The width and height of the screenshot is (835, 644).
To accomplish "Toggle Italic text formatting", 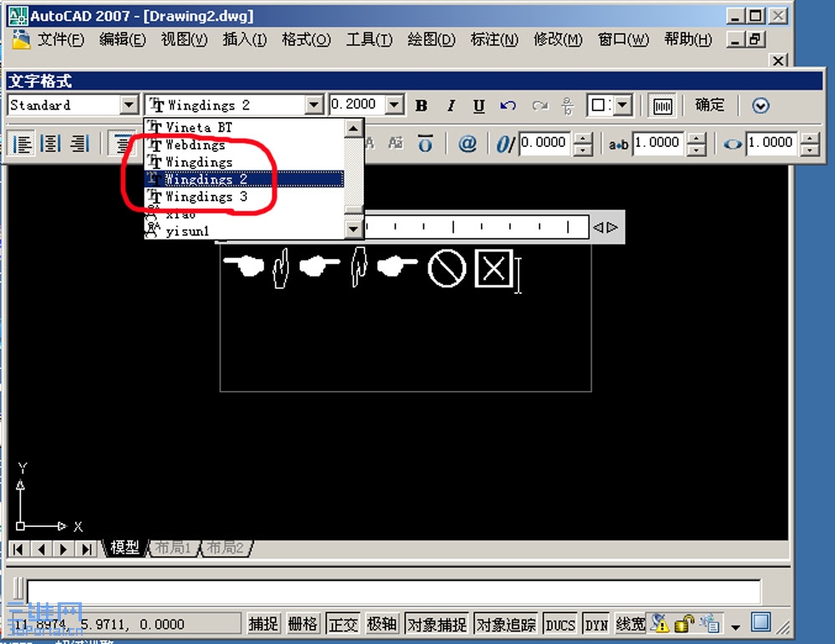I will click(x=451, y=105).
